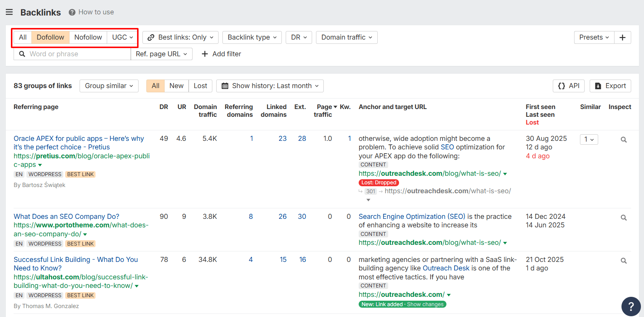Screen dimensions: 644x317
Task: Open the How to use link
Action: click(x=96, y=12)
